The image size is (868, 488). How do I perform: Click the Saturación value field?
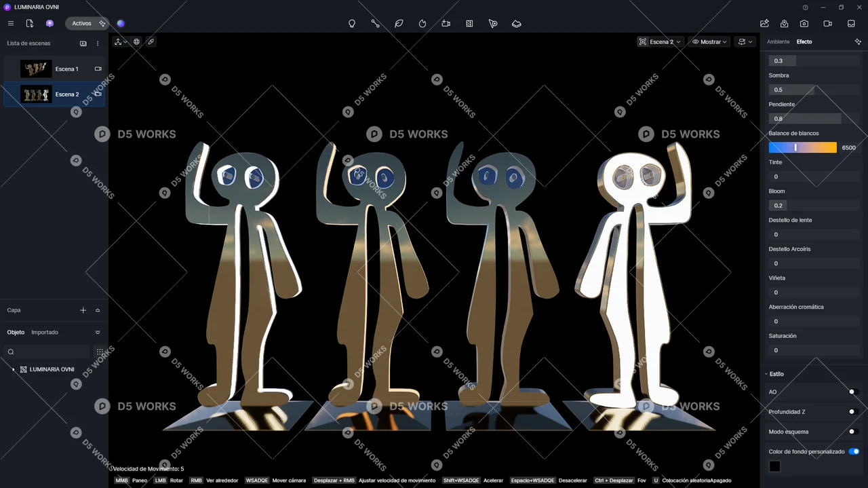click(x=814, y=350)
